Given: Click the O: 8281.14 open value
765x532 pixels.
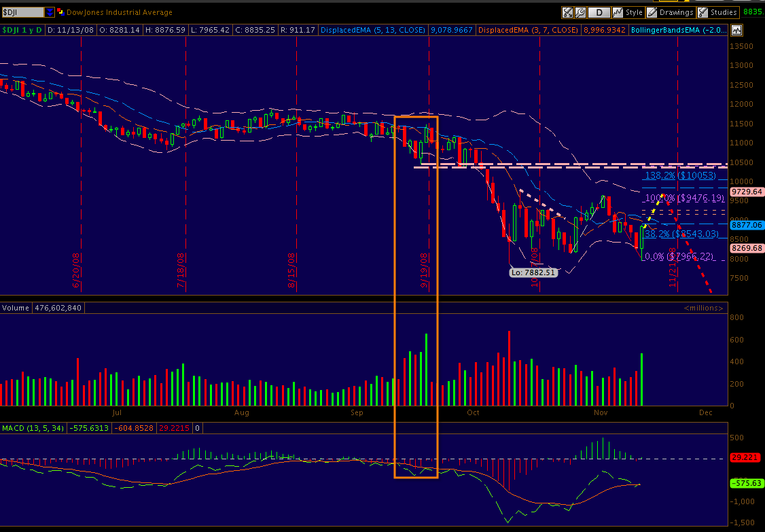Looking at the screenshot, I should coord(120,30).
